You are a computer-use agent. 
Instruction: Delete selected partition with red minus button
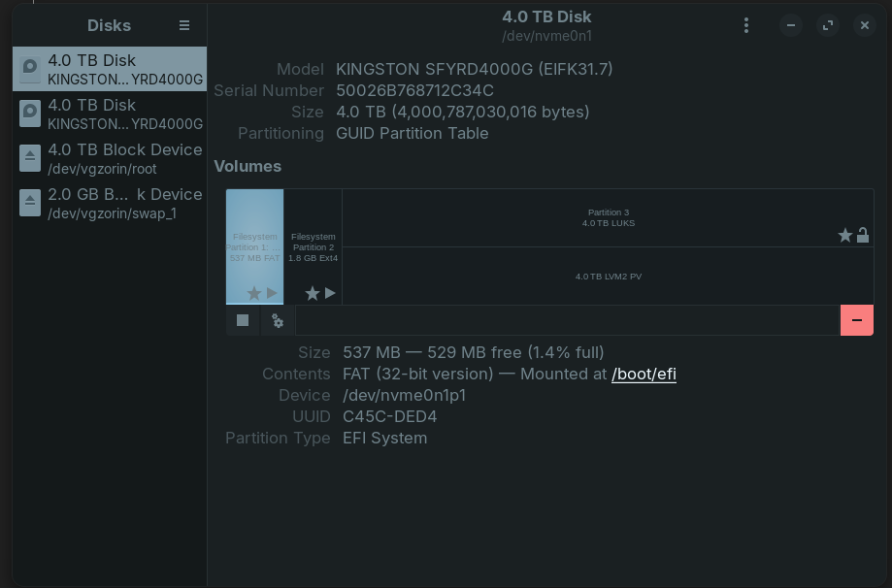856,320
